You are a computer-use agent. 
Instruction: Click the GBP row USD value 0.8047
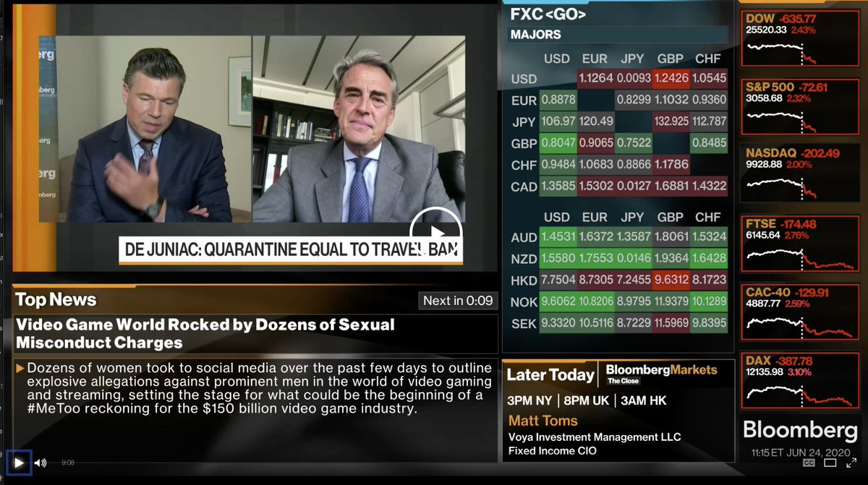tap(558, 143)
